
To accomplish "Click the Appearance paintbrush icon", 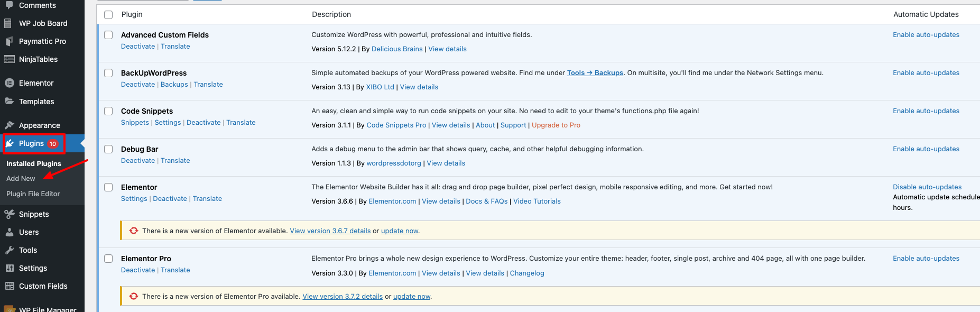I will click(x=9, y=125).
